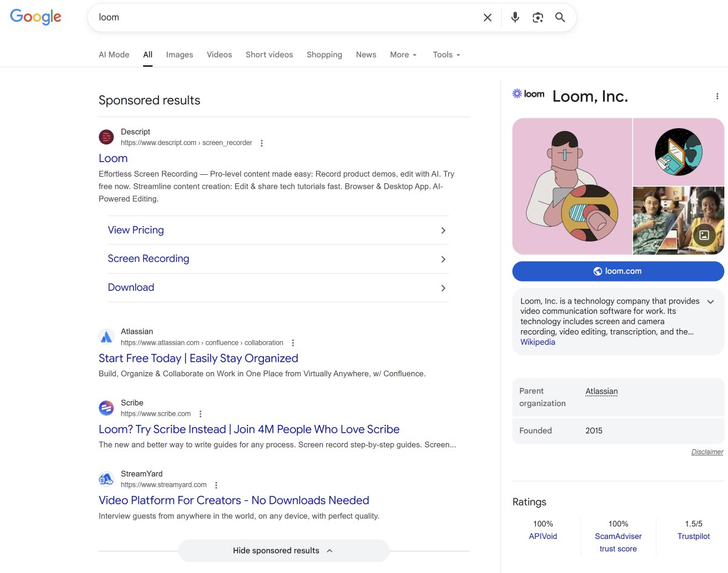Open the Tools dropdown

447,55
